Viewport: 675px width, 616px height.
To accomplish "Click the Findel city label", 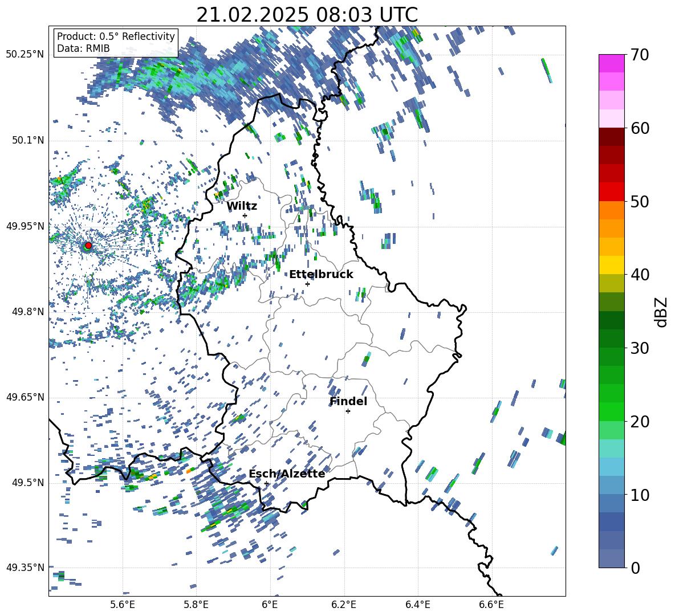I will click(348, 401).
